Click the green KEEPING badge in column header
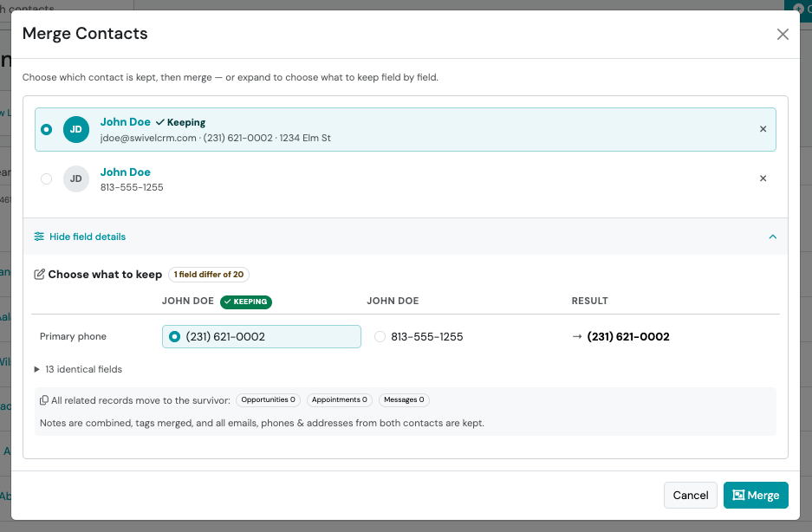812x532 pixels. 246,302
